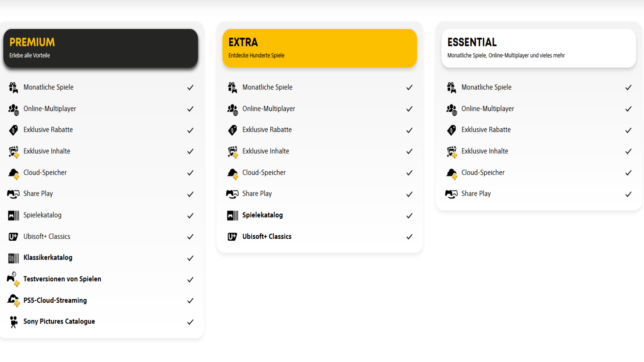Image resolution: width=644 pixels, height=362 pixels.
Task: Click the checkmark beside Sony Pictures Catalogue
Action: (x=190, y=322)
